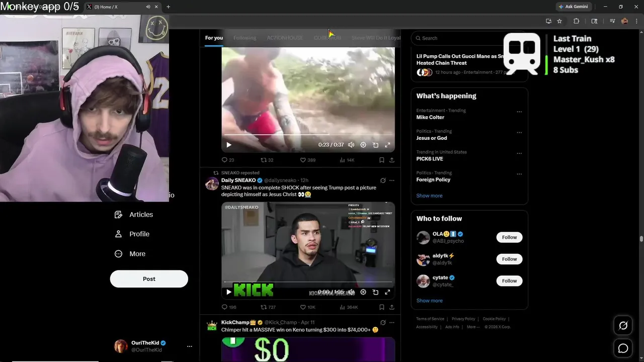Mute the Home / X tab audio
This screenshot has height=362, width=644.
(148, 7)
